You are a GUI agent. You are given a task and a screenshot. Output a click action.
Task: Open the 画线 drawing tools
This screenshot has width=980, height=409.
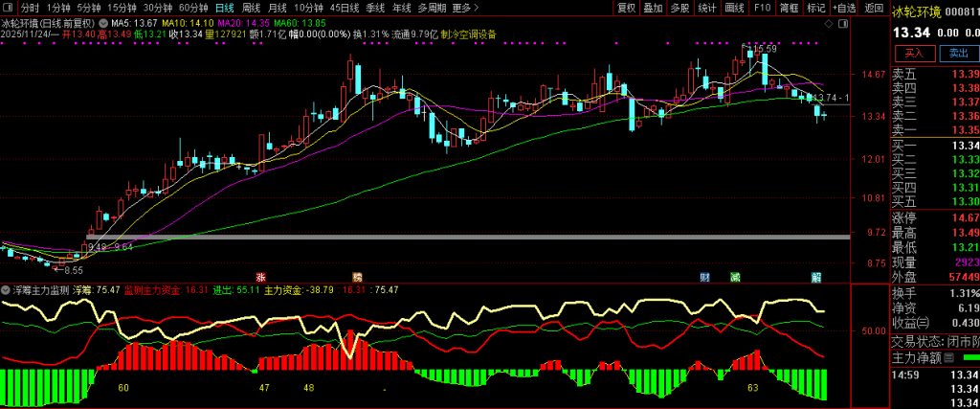pyautogui.click(x=734, y=8)
